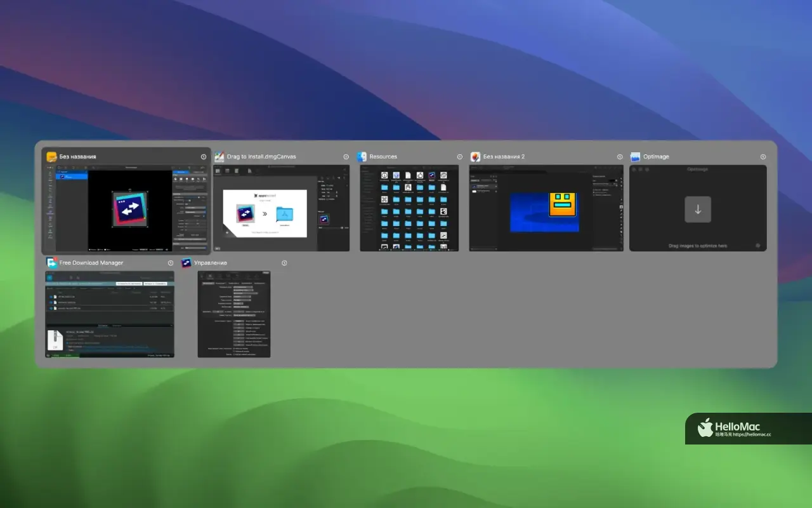Click the round indicator icon next to "Без названия"
This screenshot has width=812, height=508.
pos(204,156)
